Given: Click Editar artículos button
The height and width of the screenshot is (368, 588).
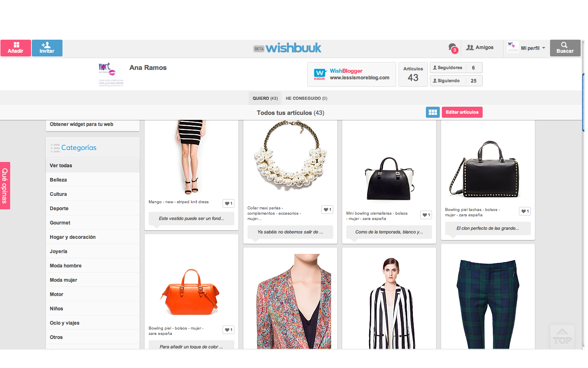Looking at the screenshot, I should click(x=462, y=112).
